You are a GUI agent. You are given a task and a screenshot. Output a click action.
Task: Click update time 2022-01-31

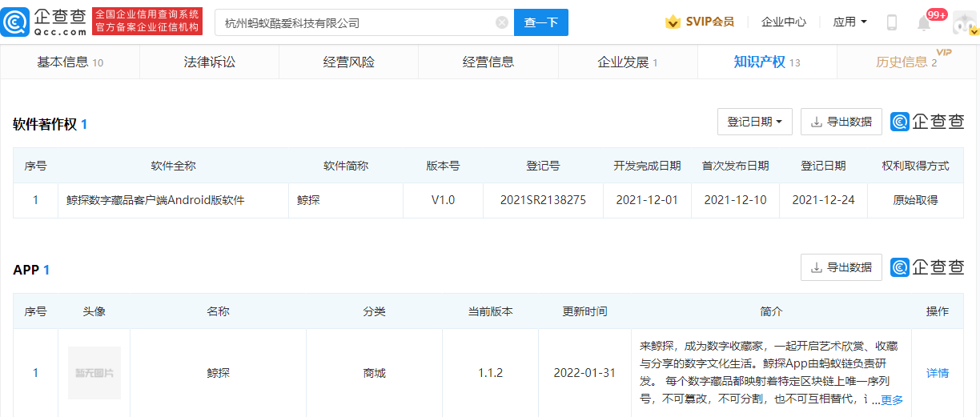(584, 373)
